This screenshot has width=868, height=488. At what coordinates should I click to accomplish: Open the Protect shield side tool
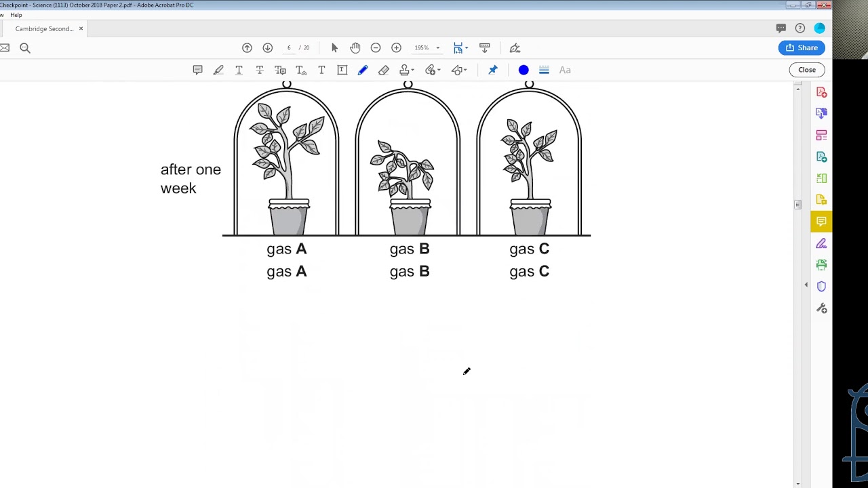click(x=821, y=287)
